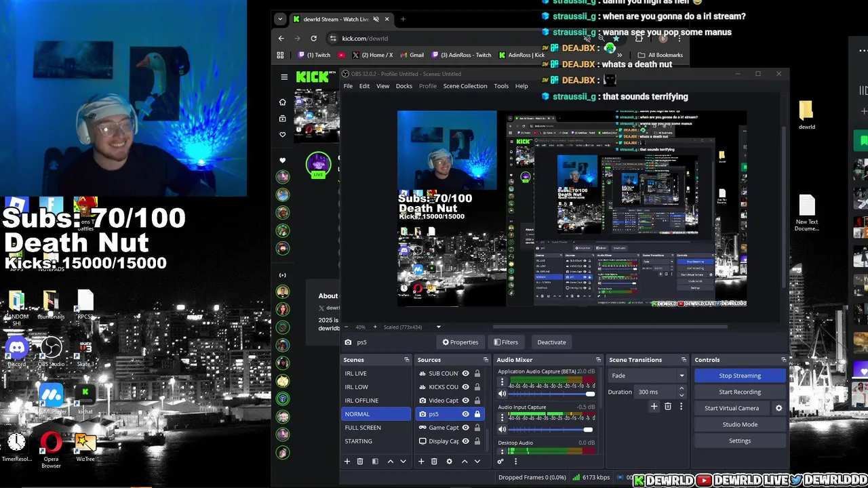Unlock the ps5 source
Screen dimensions: 868x488
(x=477, y=414)
